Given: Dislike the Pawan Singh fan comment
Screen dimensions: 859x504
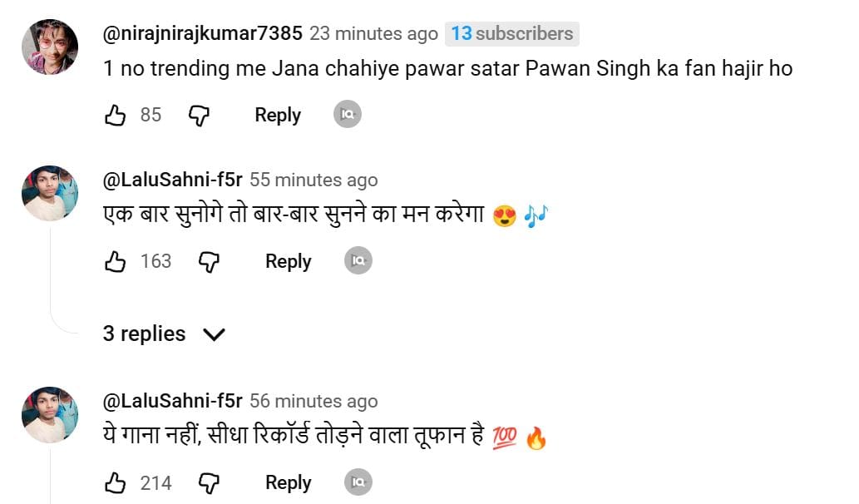Looking at the screenshot, I should [199, 116].
